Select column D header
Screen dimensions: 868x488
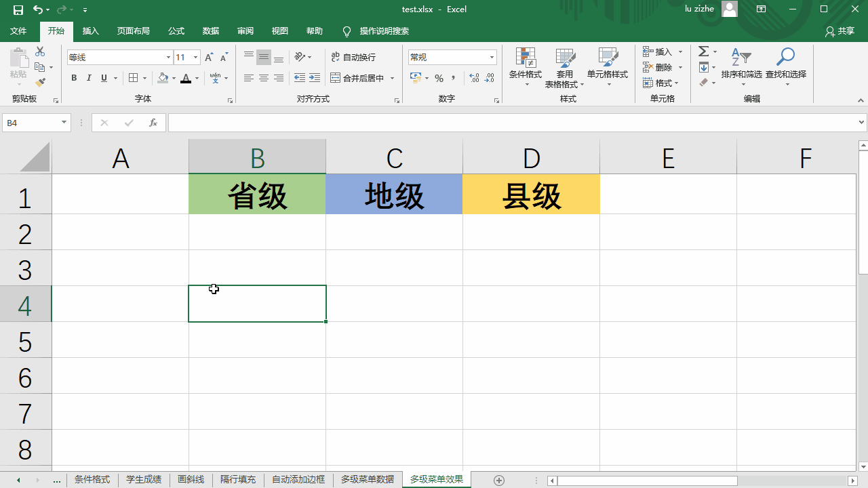tap(531, 157)
